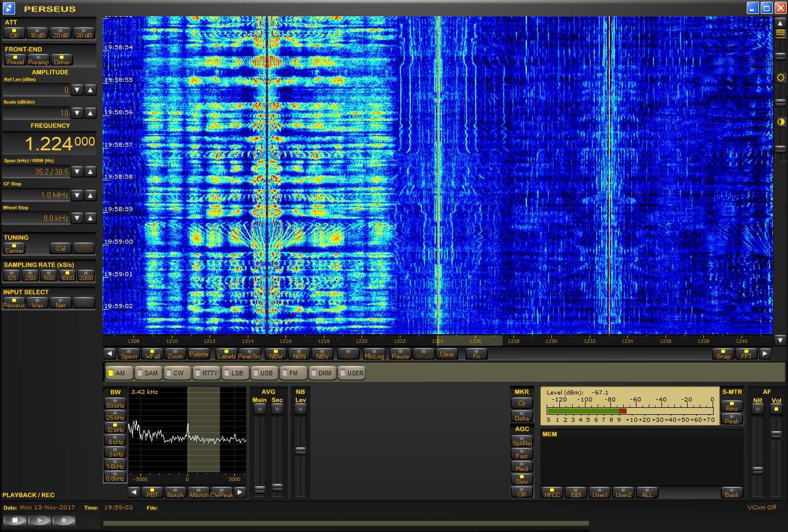The image size is (788, 532).
Task: Increase the Wheel Step with the up arrow
Action: [x=91, y=218]
